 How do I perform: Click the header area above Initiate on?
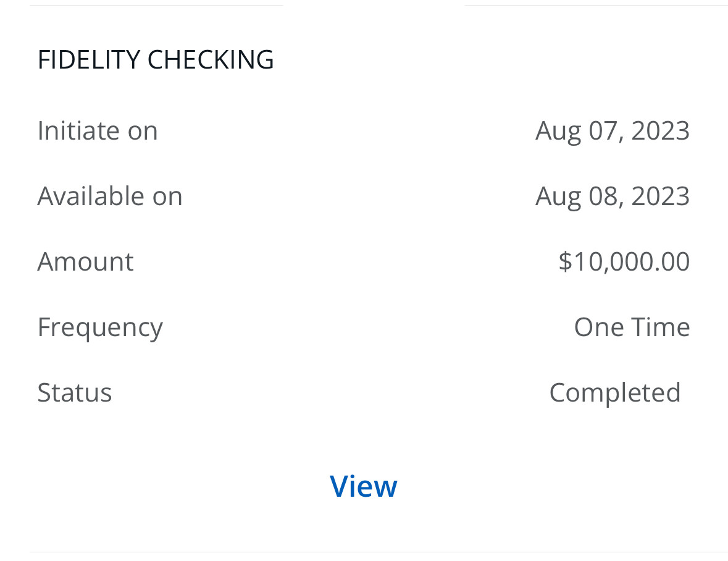(364, 59)
